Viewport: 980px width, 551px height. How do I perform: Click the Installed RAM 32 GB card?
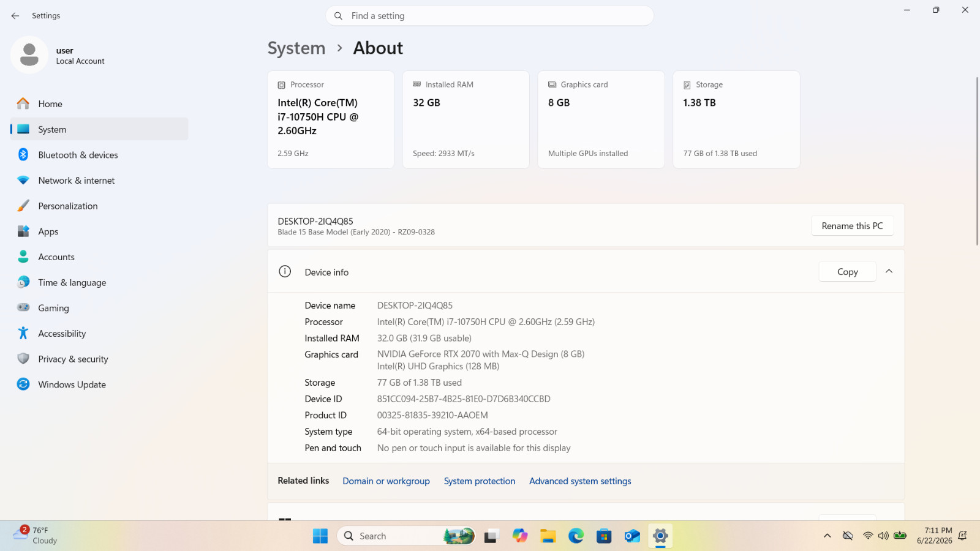point(466,119)
